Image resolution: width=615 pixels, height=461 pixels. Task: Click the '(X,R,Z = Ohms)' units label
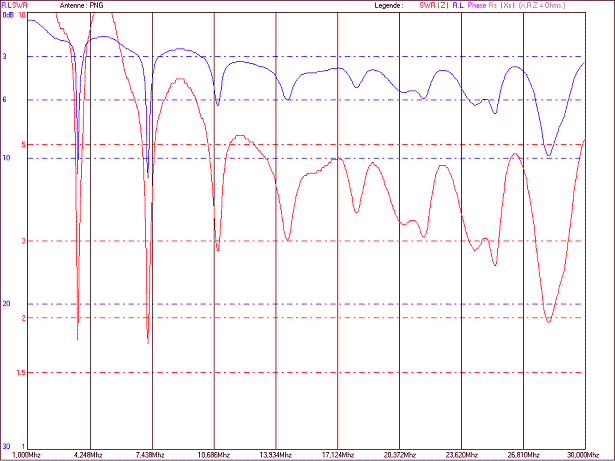point(541,5)
